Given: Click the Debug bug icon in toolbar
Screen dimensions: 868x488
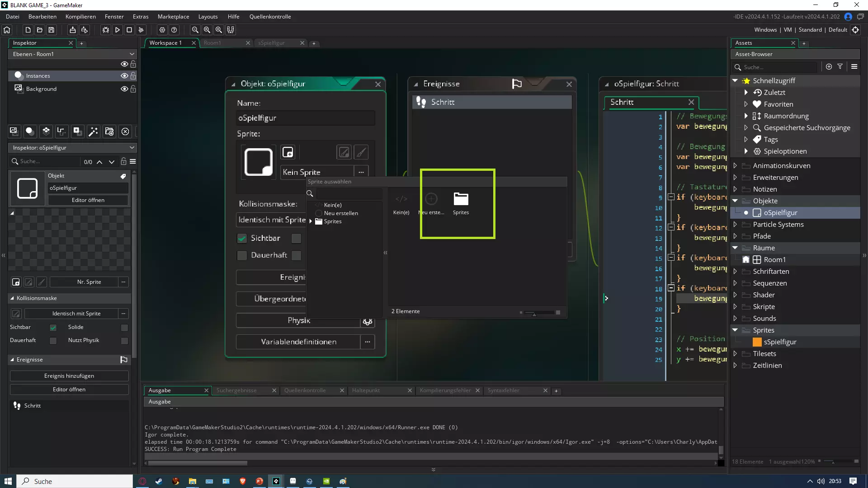Looking at the screenshot, I should click(x=106, y=30).
